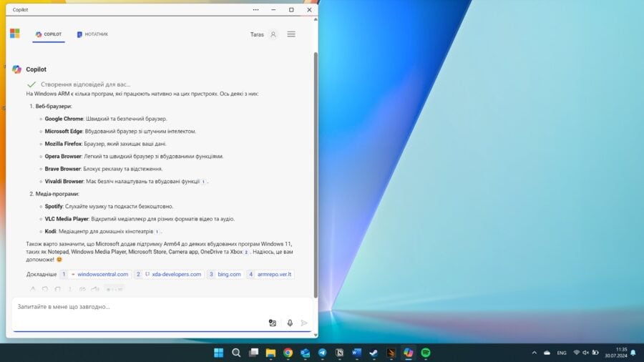Click the OneDrive cloud tray icon
The image size is (644, 362).
547,353
